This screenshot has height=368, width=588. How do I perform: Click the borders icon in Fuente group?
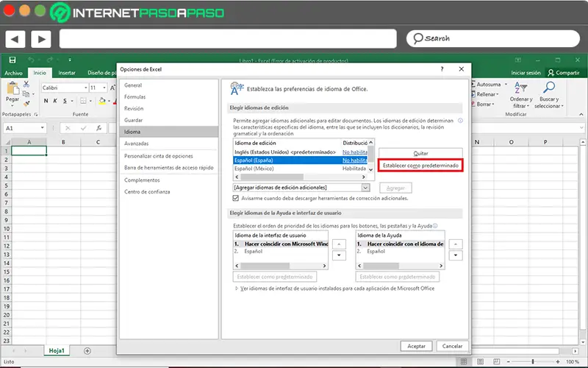click(x=83, y=101)
